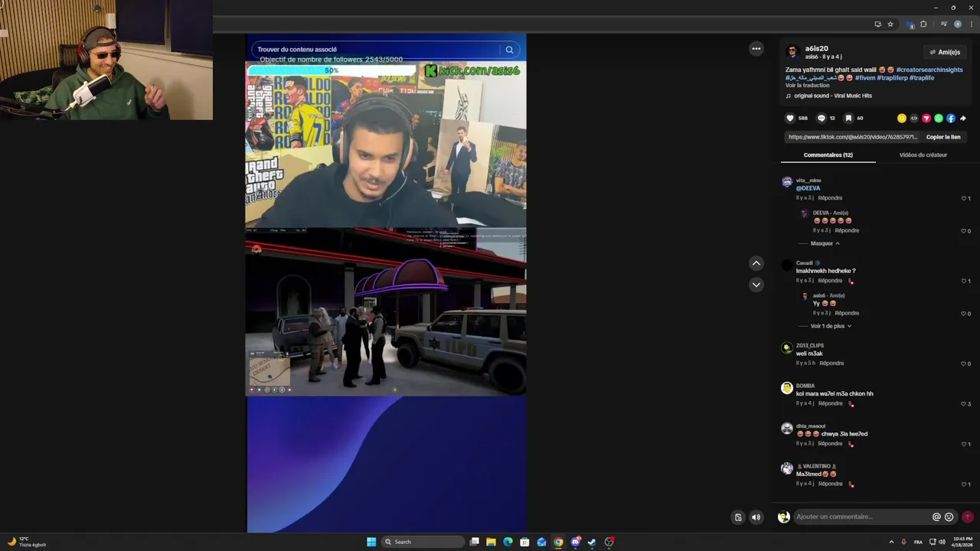Open Windows Start menu
This screenshot has height=551, width=980.
(371, 542)
